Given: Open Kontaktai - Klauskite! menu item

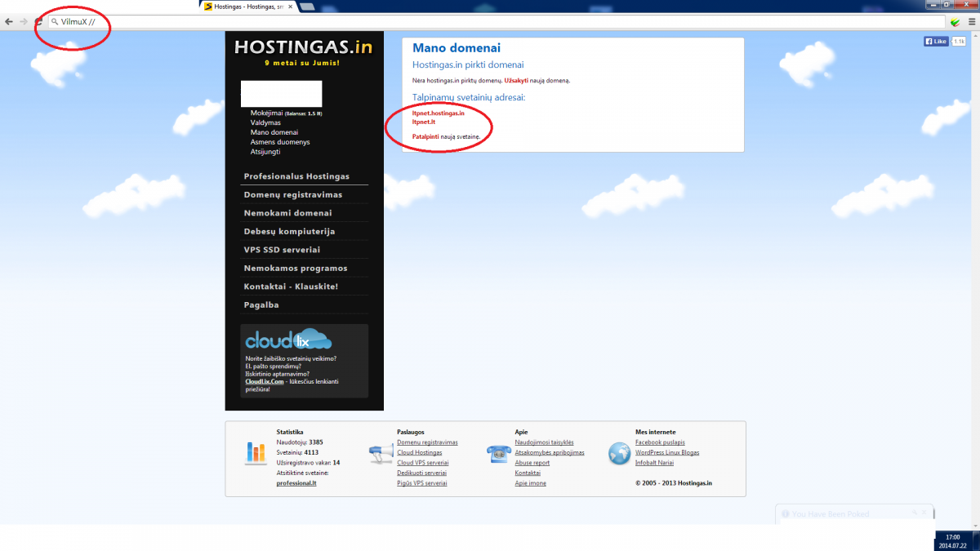Looking at the screenshot, I should (291, 287).
